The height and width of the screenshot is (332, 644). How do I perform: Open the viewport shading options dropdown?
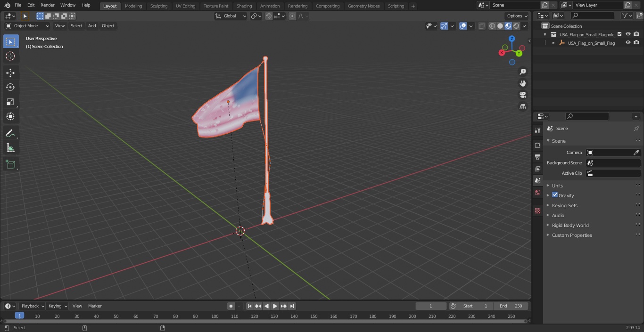pyautogui.click(x=525, y=26)
